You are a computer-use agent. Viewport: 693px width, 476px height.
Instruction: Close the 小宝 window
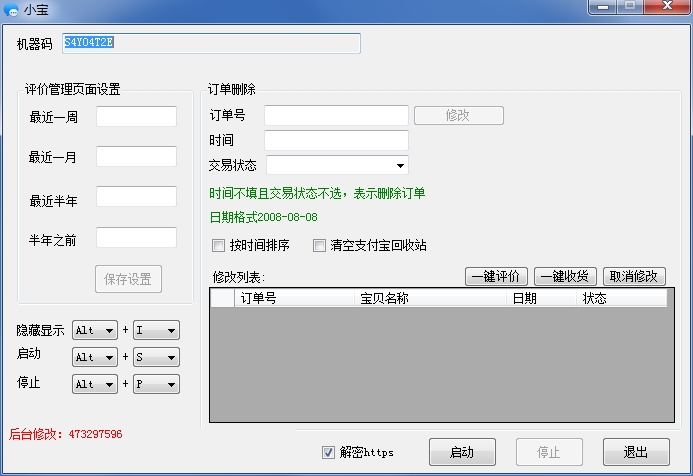(x=667, y=7)
